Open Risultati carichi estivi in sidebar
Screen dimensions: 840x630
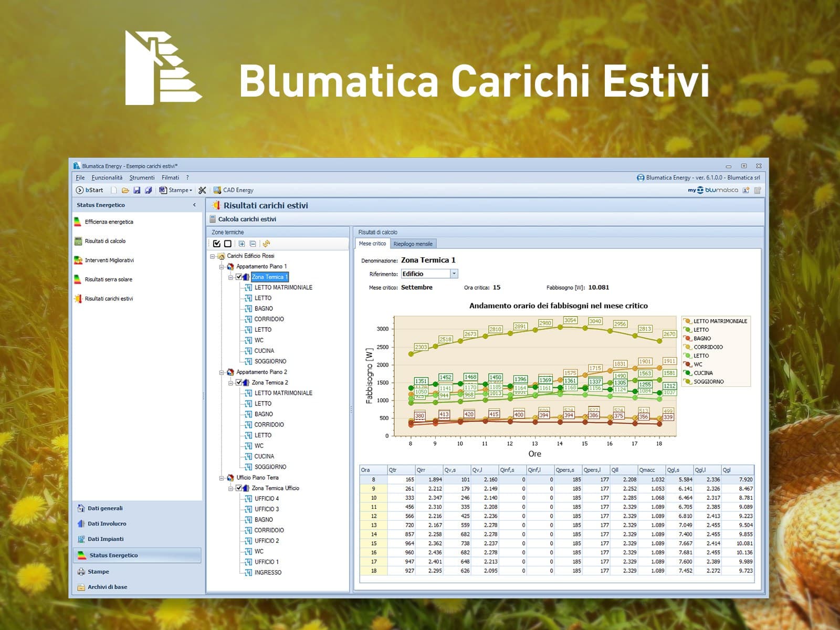(x=104, y=299)
